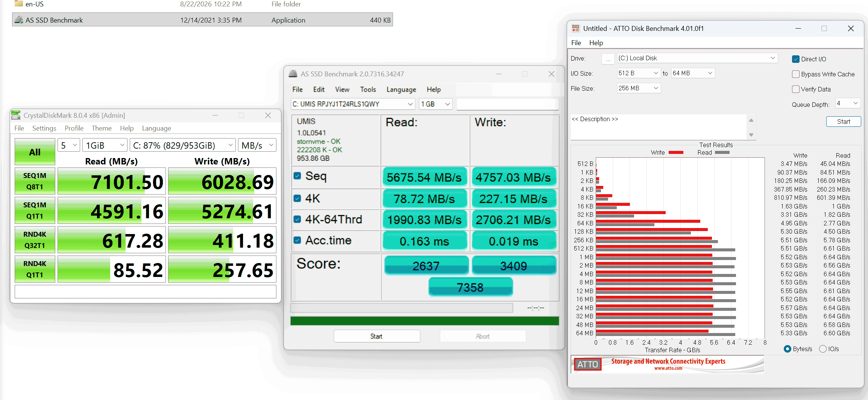Open CrystalDiskMark Theme menu
Viewport: 868px width, 400px height.
coord(102,128)
